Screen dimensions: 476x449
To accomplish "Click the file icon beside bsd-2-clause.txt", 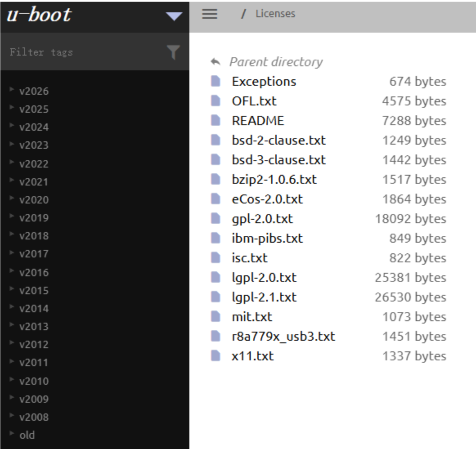I will pos(216,140).
